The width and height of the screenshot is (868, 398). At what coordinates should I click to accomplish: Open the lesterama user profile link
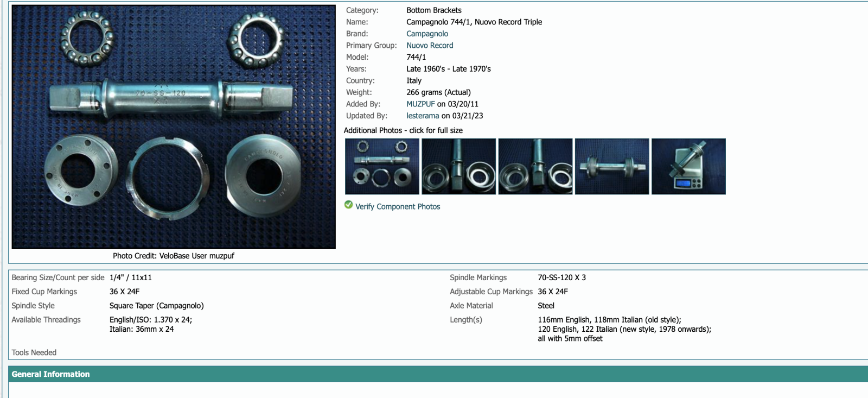coord(423,116)
